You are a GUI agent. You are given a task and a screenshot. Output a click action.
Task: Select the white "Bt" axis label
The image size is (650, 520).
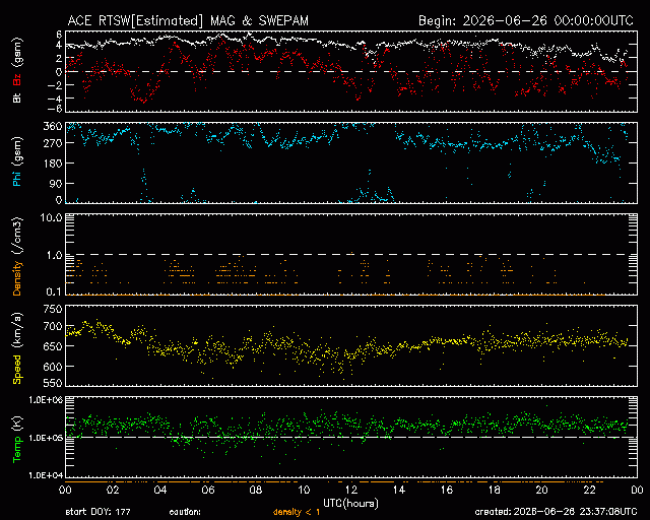click(x=17, y=97)
